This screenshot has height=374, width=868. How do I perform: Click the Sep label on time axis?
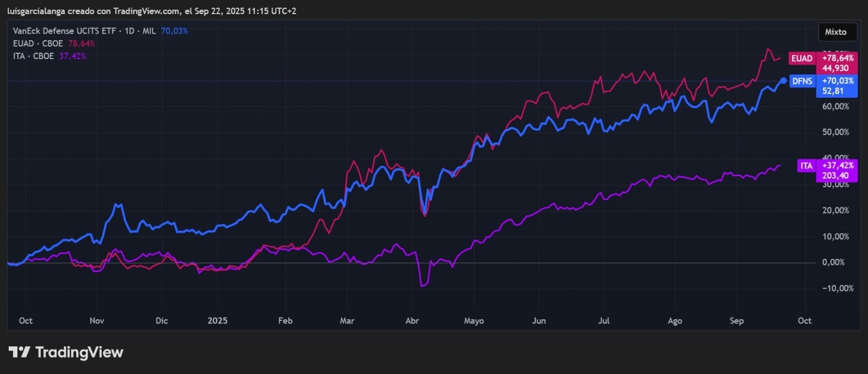737,321
